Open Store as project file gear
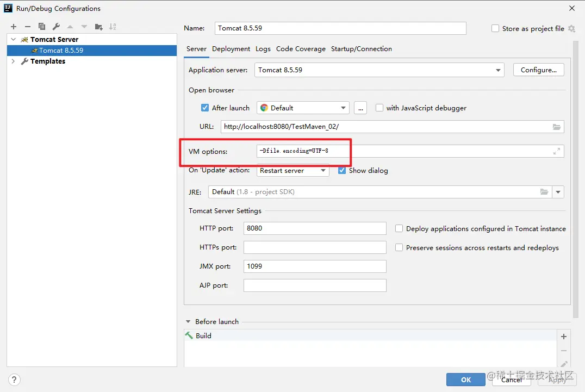The height and width of the screenshot is (392, 585). (571, 28)
